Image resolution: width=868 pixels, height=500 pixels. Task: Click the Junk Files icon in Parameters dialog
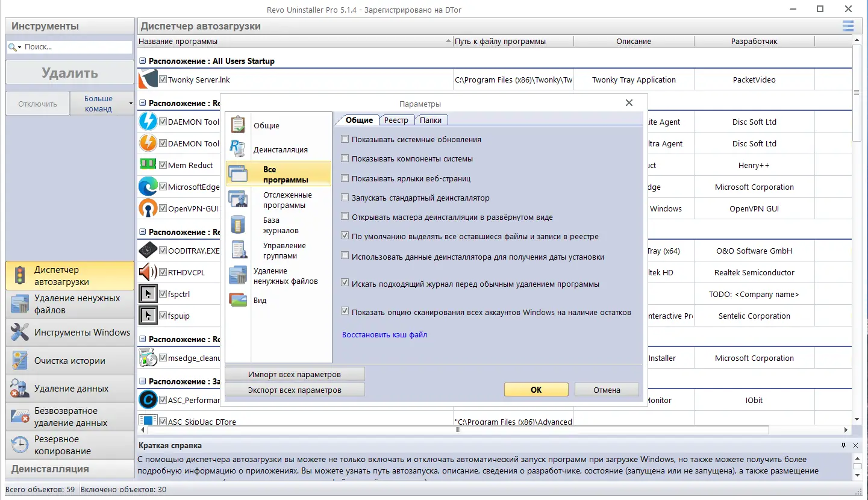(x=238, y=275)
